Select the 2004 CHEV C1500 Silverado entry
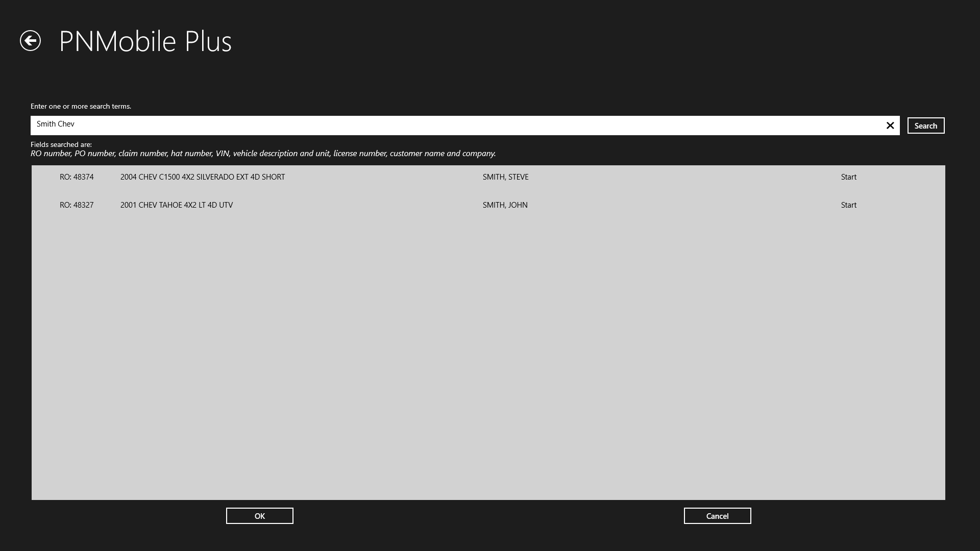 (x=203, y=177)
